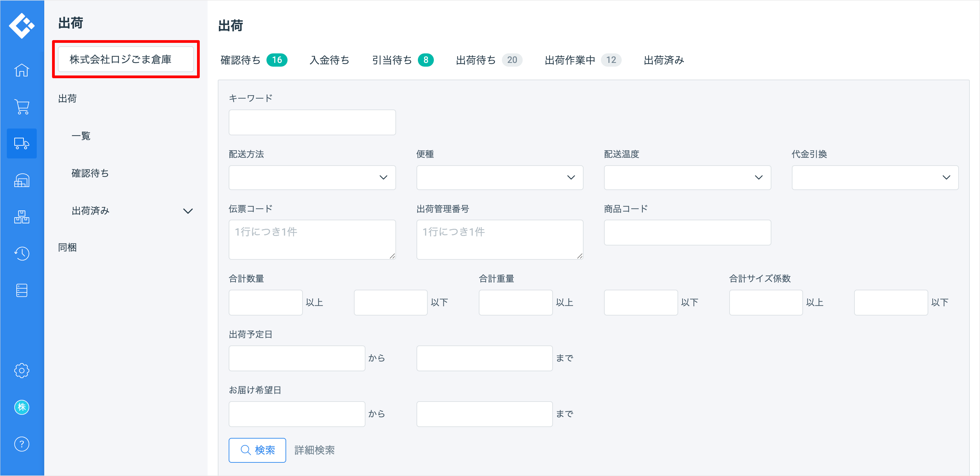Click the stacked boxes inventory icon
The width and height of the screenshot is (980, 476).
tap(22, 217)
